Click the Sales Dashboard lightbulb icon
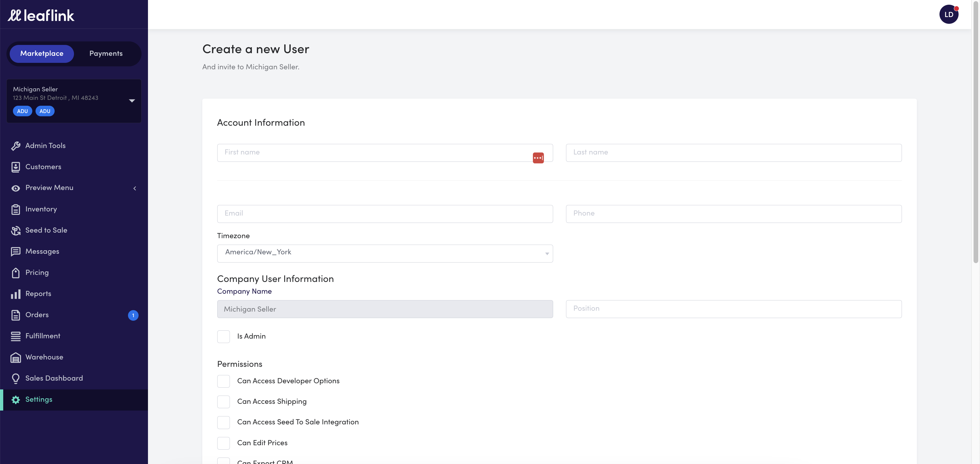 (16, 378)
